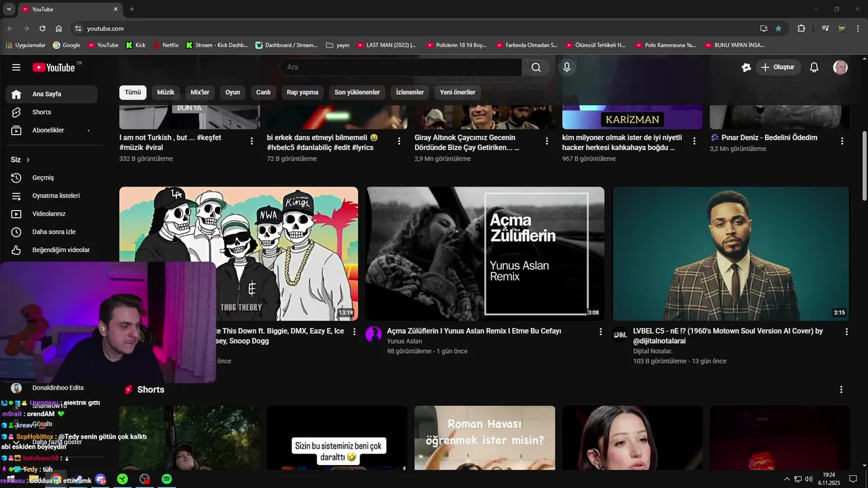Open the Netflix bookmark
This screenshot has height=488, width=868.
coord(165,45)
